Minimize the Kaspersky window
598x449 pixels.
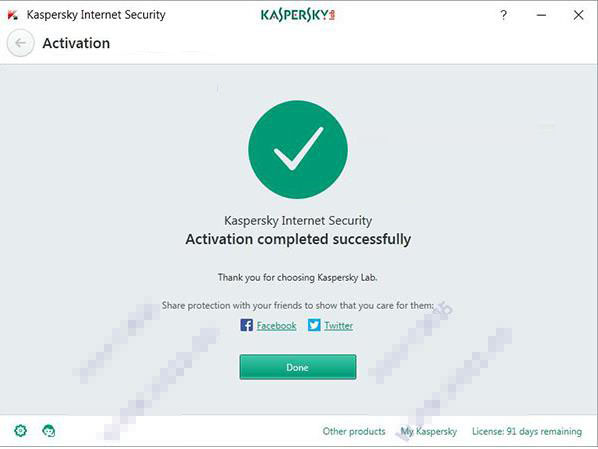(541, 15)
